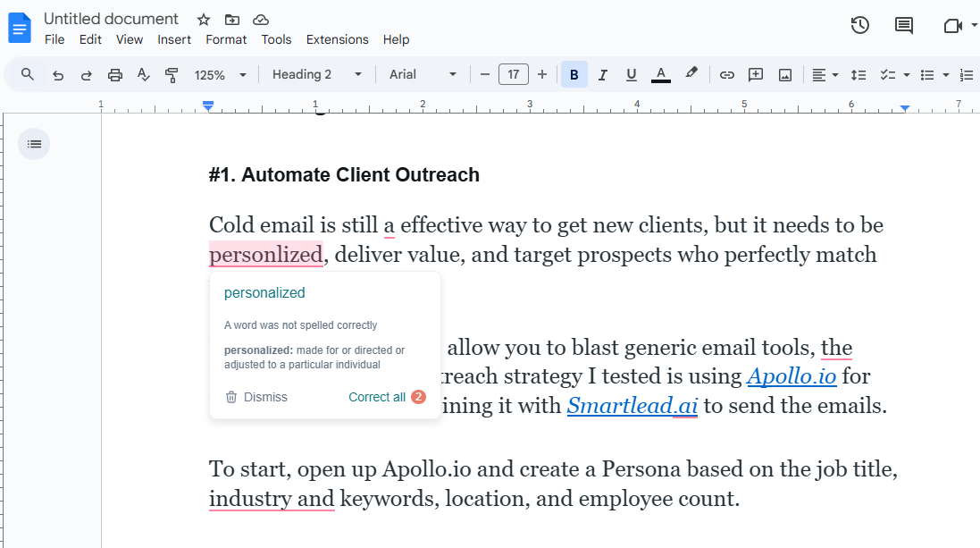Image resolution: width=980 pixels, height=548 pixels.
Task: Select the paint format roller tool
Action: click(x=172, y=75)
